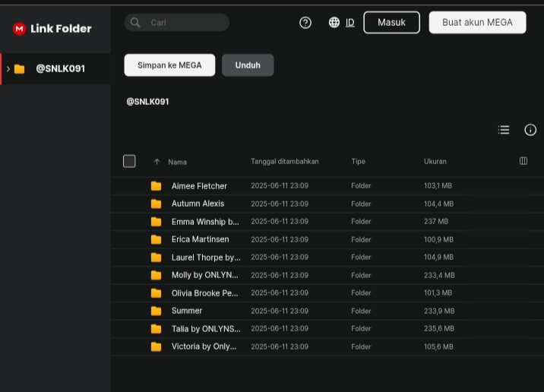
Task: Select the Emma Winship b... name
Action: 205,222
